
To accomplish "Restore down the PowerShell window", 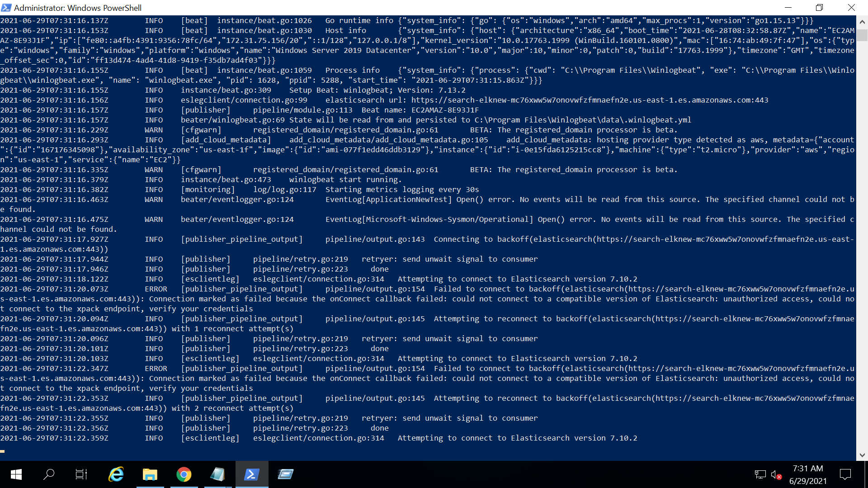I will tap(819, 8).
